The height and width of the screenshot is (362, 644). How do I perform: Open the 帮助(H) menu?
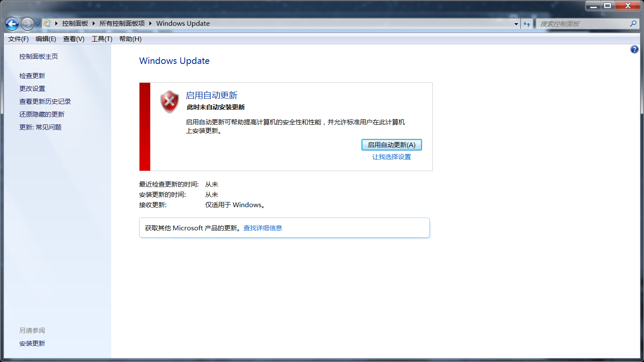[131, 39]
